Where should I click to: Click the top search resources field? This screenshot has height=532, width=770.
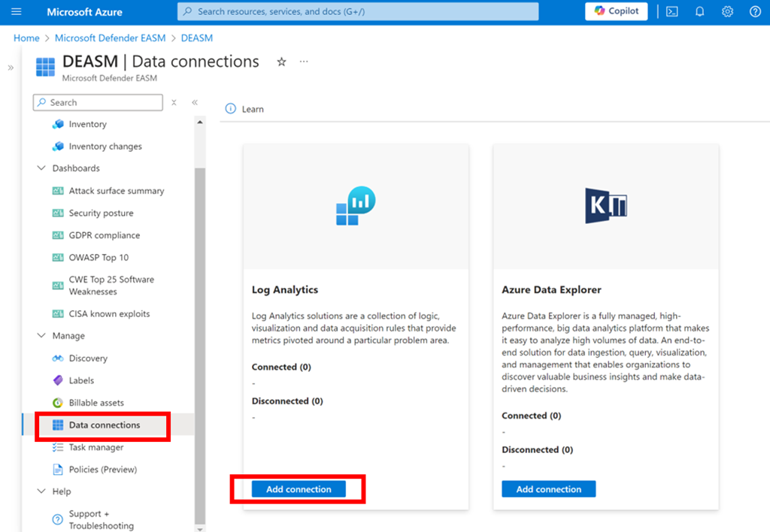[358, 12]
